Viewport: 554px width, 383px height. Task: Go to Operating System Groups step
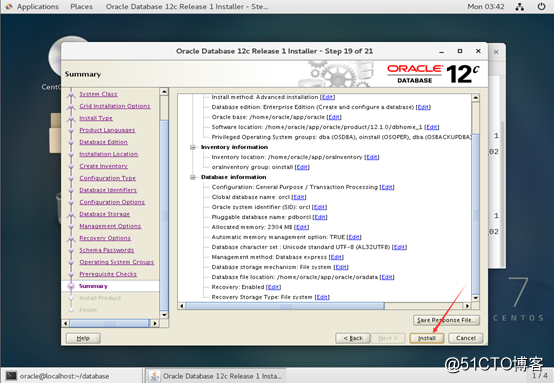[117, 262]
